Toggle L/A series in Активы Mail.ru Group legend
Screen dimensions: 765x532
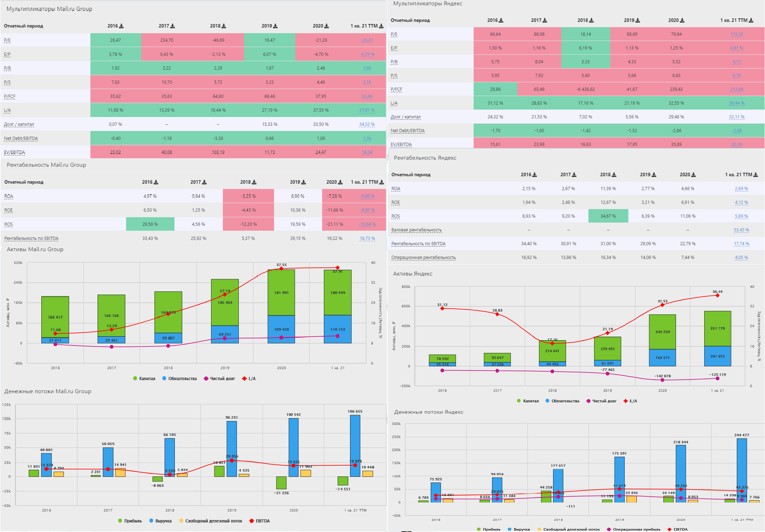click(x=249, y=379)
